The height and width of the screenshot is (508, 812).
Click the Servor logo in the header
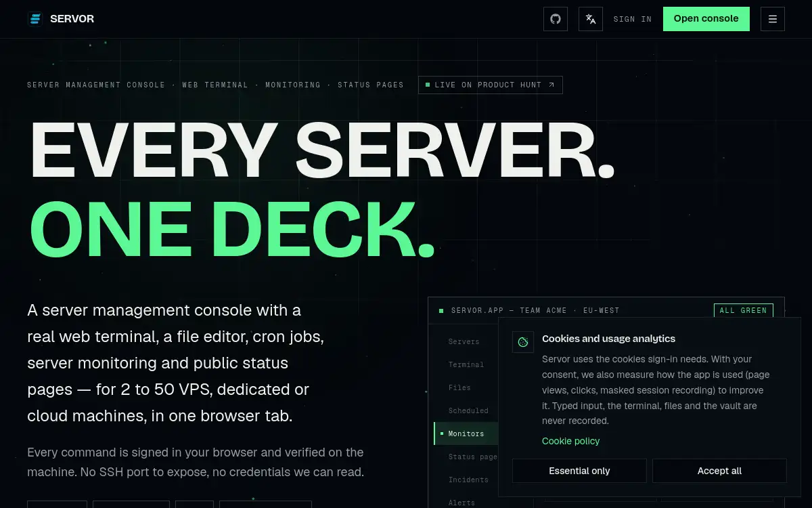click(x=61, y=19)
